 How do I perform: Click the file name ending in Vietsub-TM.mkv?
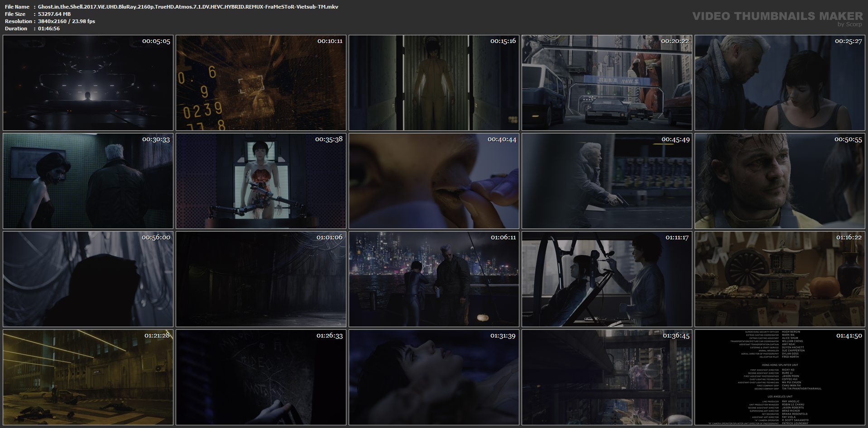coord(188,7)
